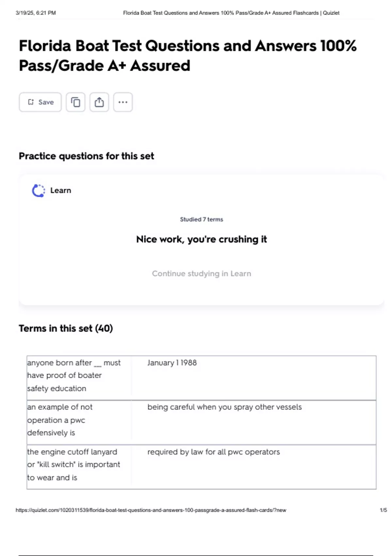This screenshot has height=556, width=392.
Task: Select the Learn label
Action: coord(61,190)
